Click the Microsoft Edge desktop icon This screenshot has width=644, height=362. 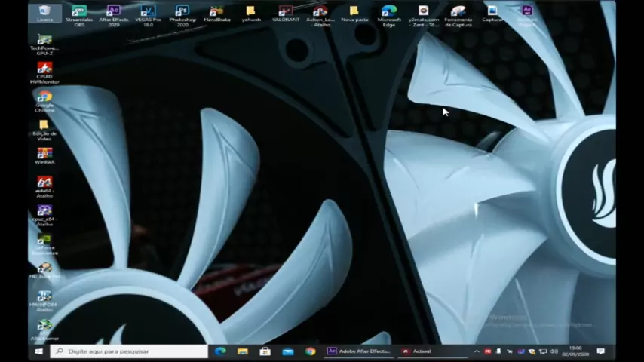pos(389,13)
